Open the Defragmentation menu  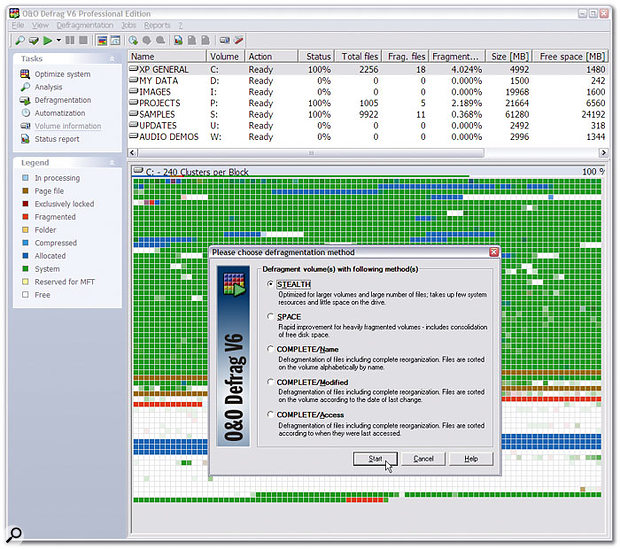[85, 25]
